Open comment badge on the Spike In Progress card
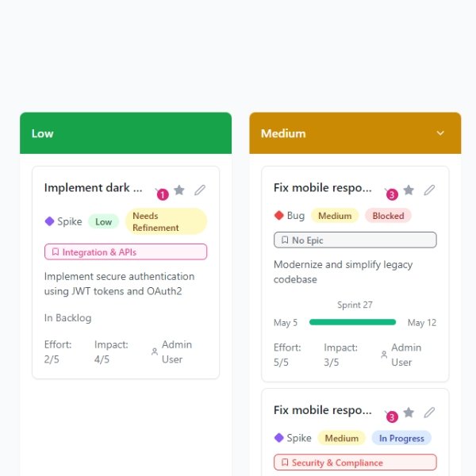Viewport: 476px width, 476px height. coord(392,416)
